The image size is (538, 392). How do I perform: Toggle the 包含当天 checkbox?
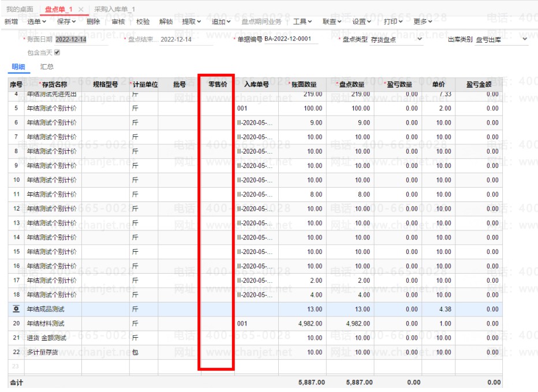57,53
